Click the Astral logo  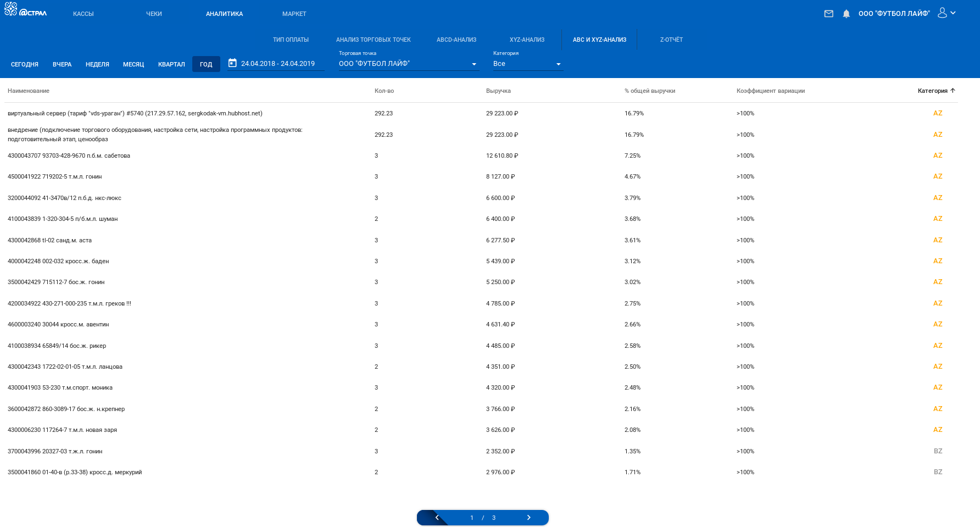(26, 9)
